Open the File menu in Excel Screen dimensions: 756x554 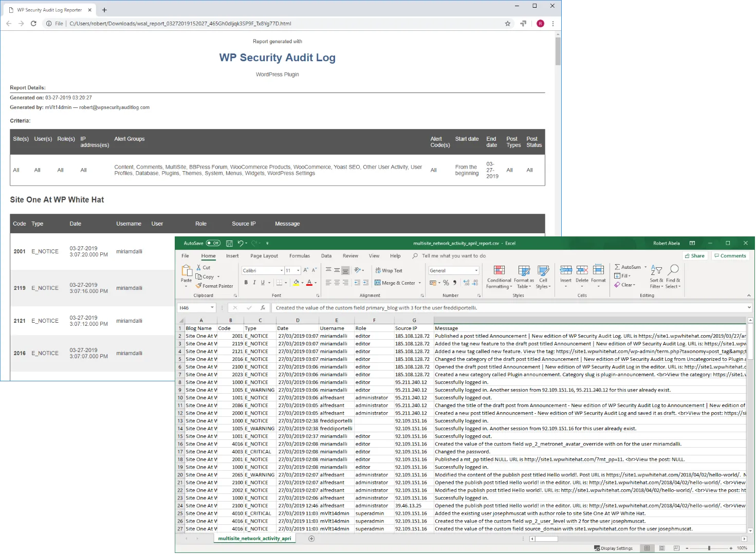point(185,256)
